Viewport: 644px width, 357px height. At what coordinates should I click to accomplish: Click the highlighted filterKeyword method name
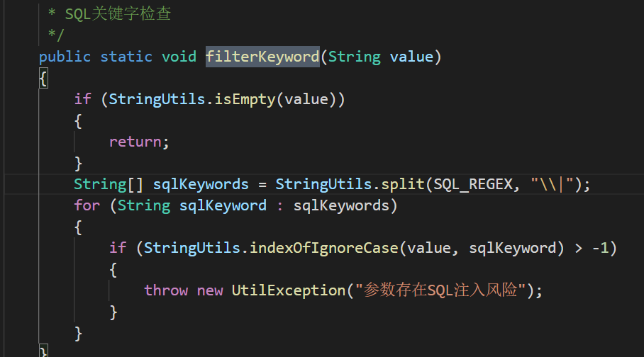[x=262, y=57]
